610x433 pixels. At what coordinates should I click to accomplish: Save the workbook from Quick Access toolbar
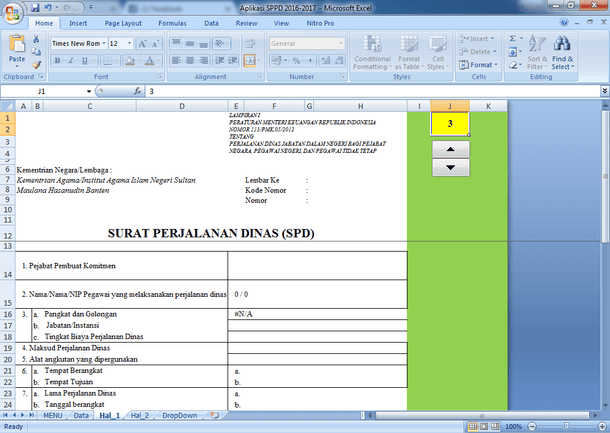tap(35, 7)
